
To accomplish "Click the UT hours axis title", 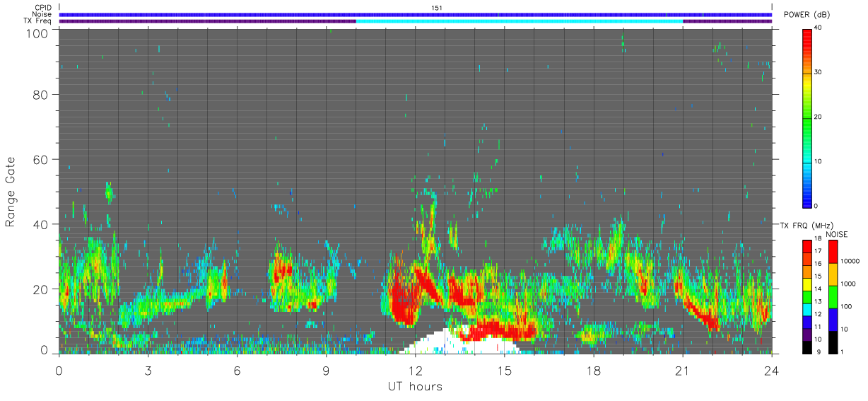I will pyautogui.click(x=415, y=386).
